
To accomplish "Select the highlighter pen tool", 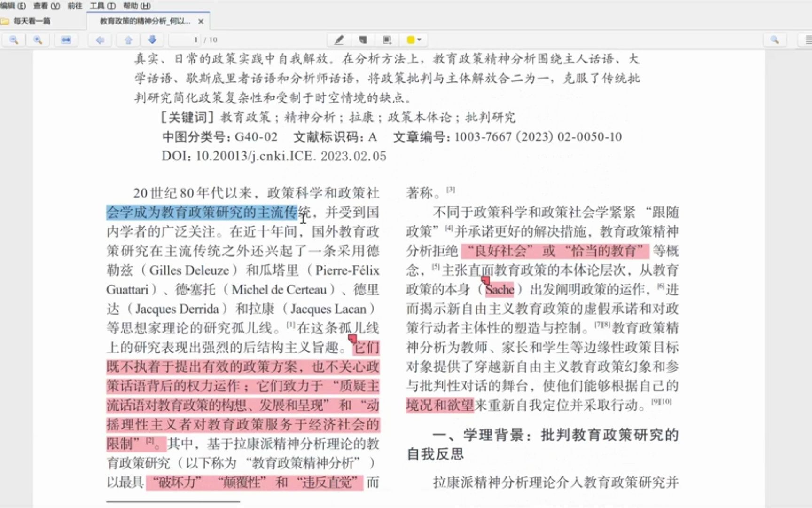I will pos(339,40).
